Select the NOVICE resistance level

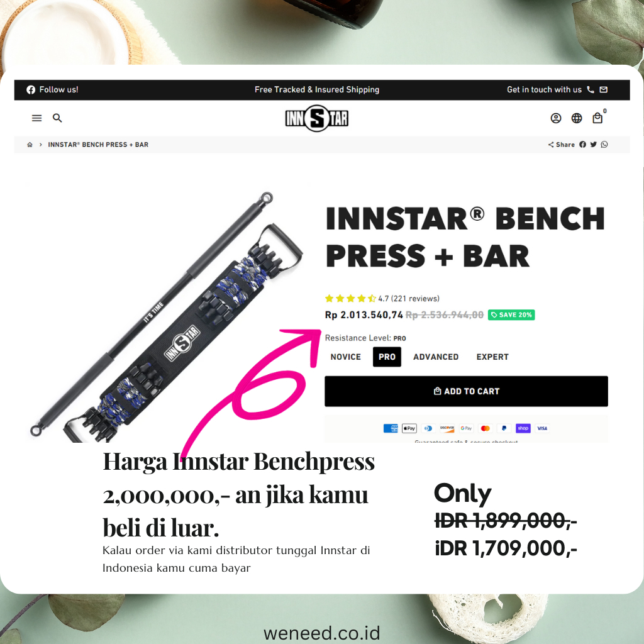(346, 357)
